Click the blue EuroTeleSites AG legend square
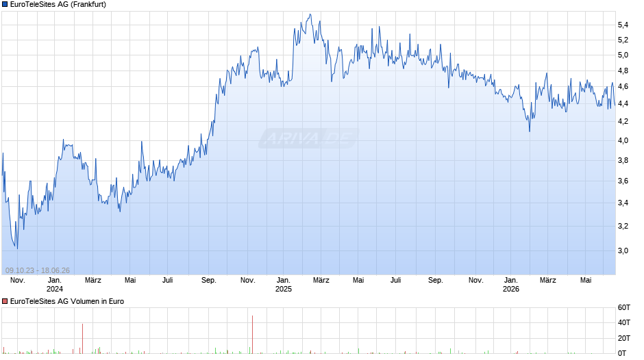This screenshot has height=360, width=644. [5, 5]
